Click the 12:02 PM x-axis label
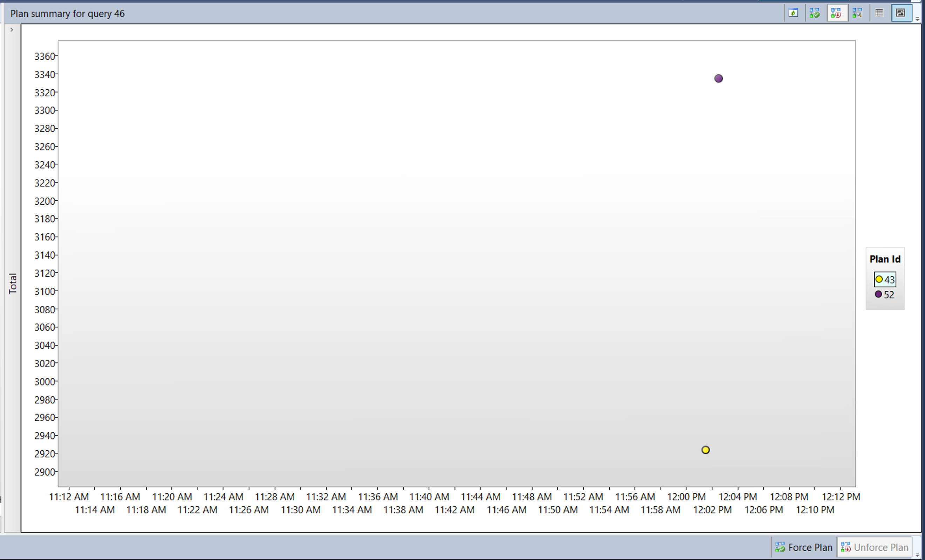925x560 pixels. (712, 510)
